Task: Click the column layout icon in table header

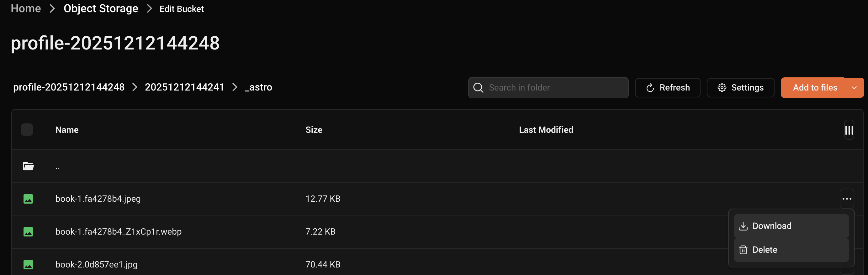Action: [x=849, y=130]
